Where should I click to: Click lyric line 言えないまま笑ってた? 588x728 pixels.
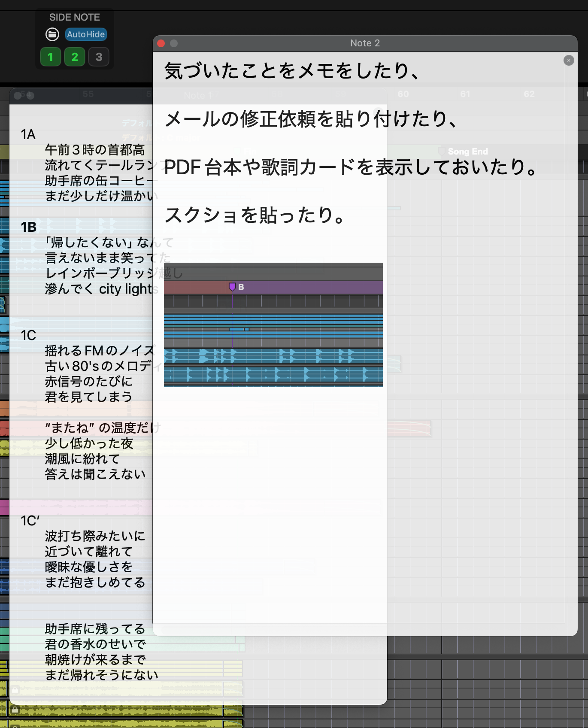click(108, 258)
